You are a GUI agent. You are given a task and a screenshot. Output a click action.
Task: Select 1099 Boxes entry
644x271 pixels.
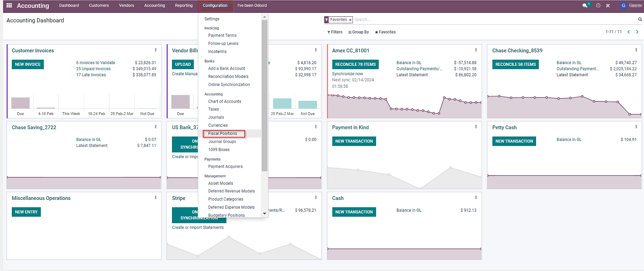click(x=219, y=150)
